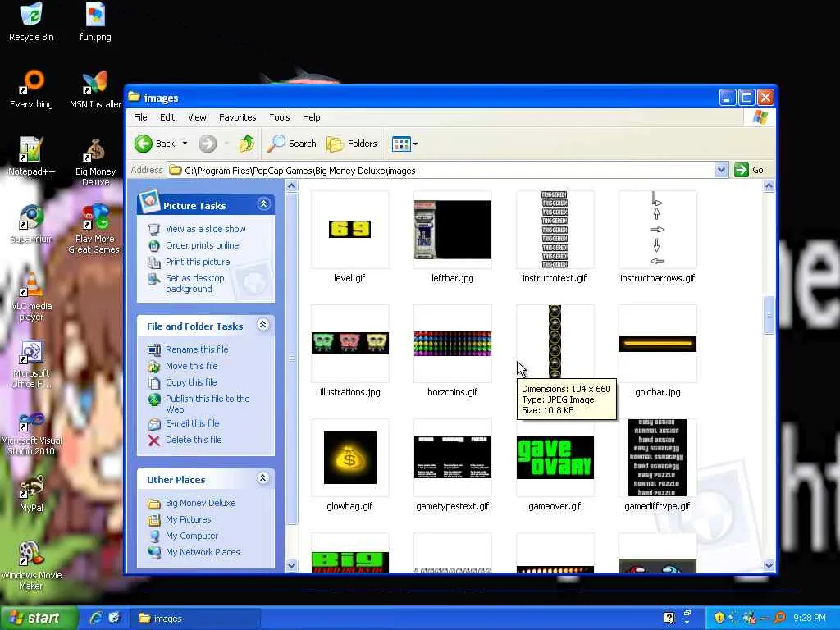Go to My Network Places link
This screenshot has height=630, width=840.
coord(203,552)
